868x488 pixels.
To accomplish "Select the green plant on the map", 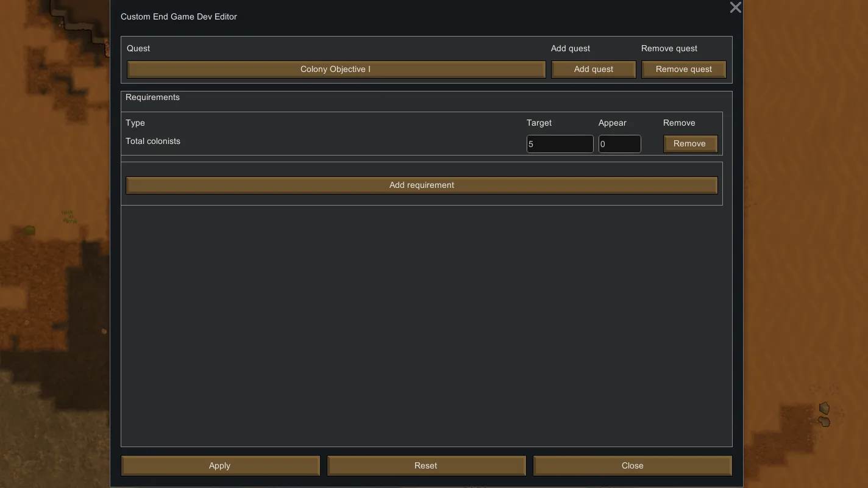I will (x=29, y=231).
